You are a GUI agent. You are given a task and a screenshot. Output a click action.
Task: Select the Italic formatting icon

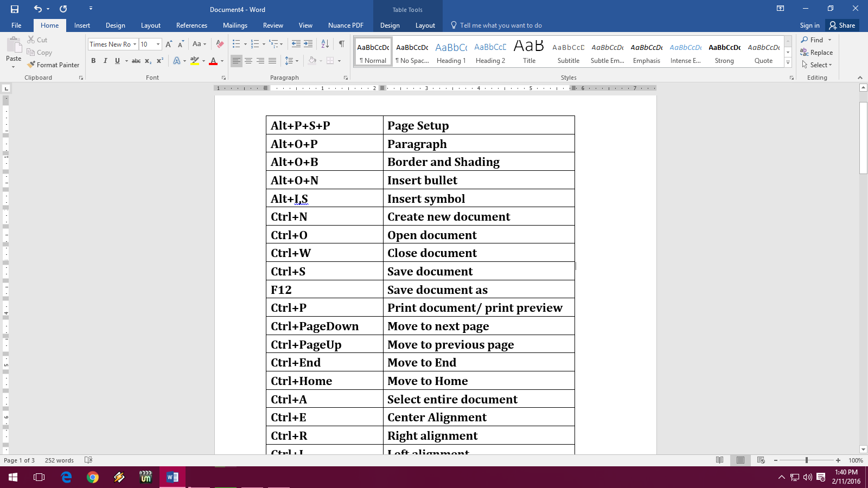(104, 61)
